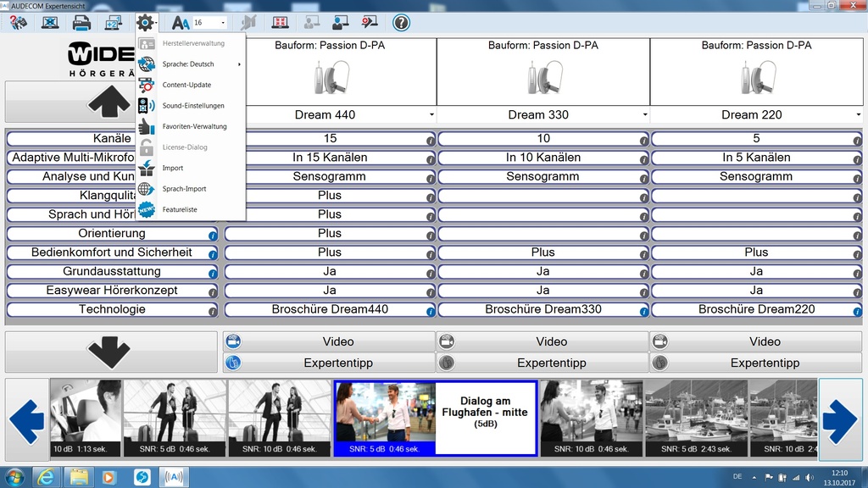Open Sound-Einstellungen menu item
This screenshot has height=488, width=868.
[193, 106]
